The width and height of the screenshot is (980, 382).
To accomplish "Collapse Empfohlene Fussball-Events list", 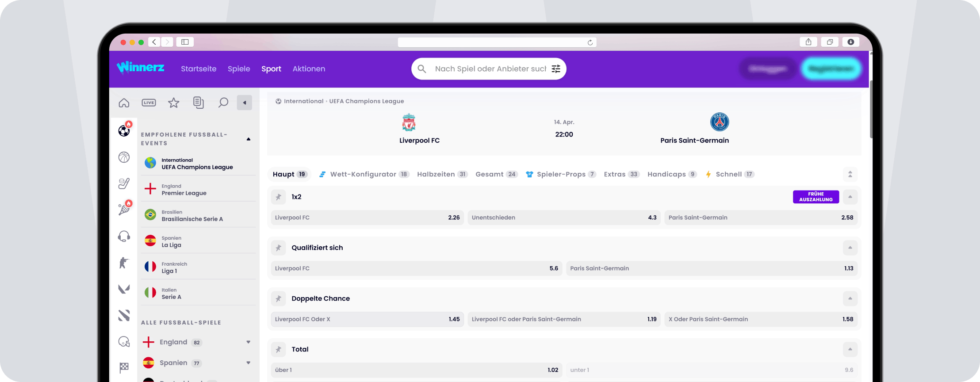I will click(249, 139).
